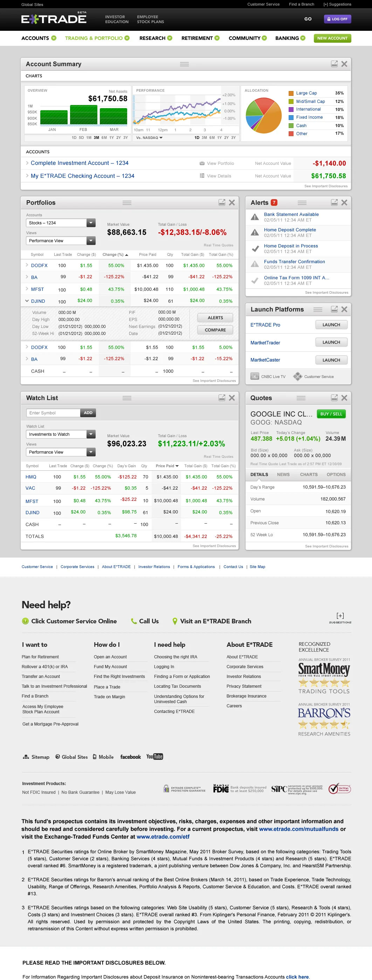Open the Stocks – 1234 accounts dropdown
Image resolution: width=372 pixels, height=980 pixels.
coord(61,223)
